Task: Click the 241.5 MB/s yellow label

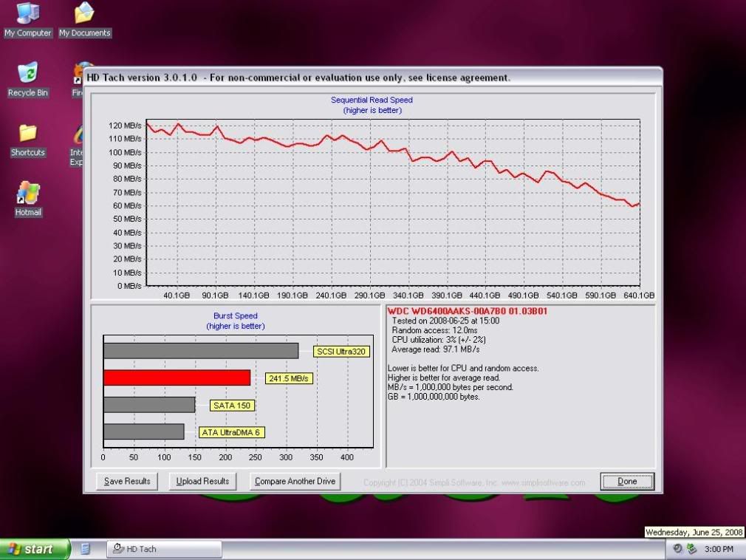Action: point(289,379)
